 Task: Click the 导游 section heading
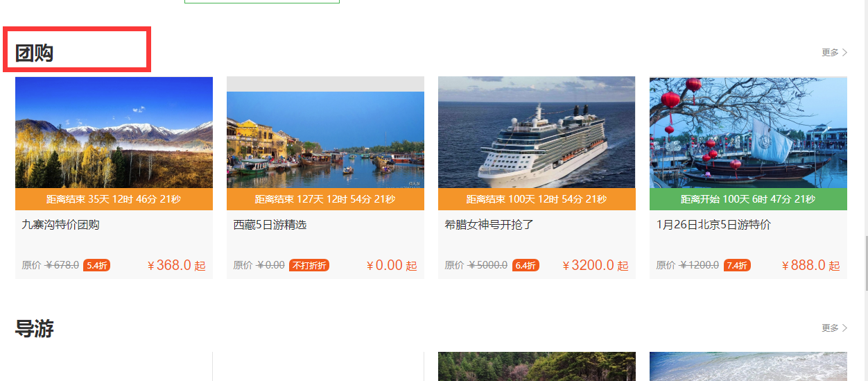tap(34, 328)
